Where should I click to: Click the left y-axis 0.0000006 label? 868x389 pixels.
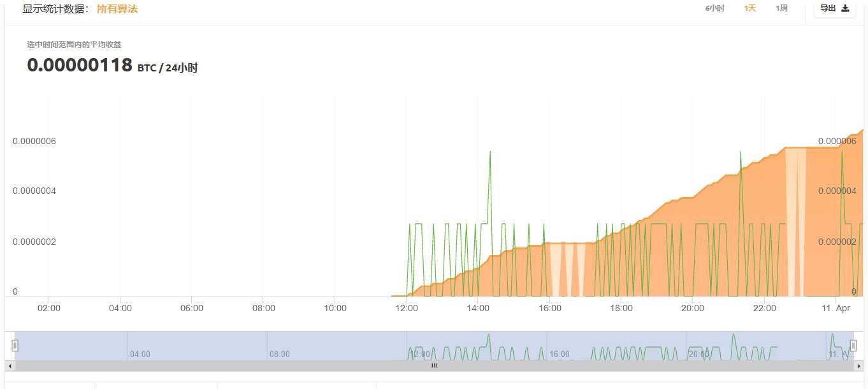34,141
